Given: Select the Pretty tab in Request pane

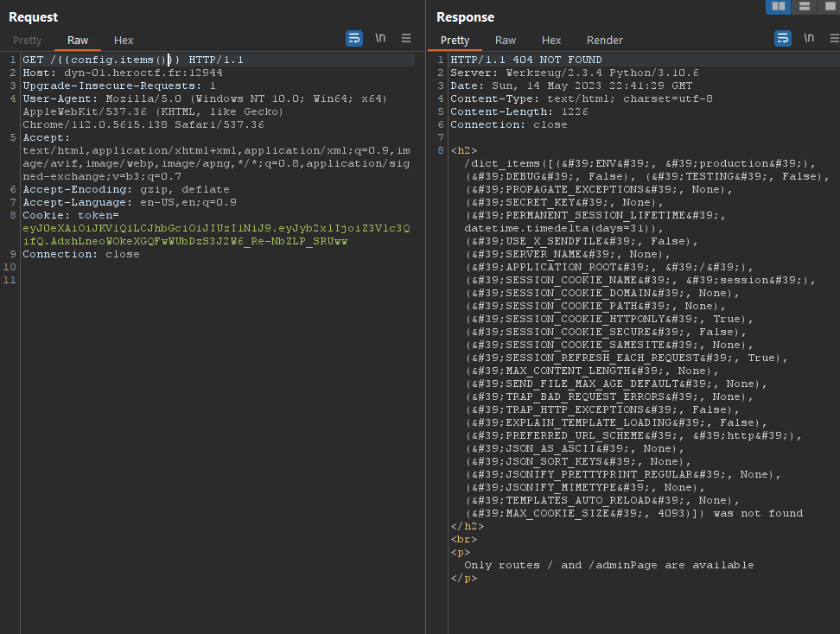Looking at the screenshot, I should point(28,40).
